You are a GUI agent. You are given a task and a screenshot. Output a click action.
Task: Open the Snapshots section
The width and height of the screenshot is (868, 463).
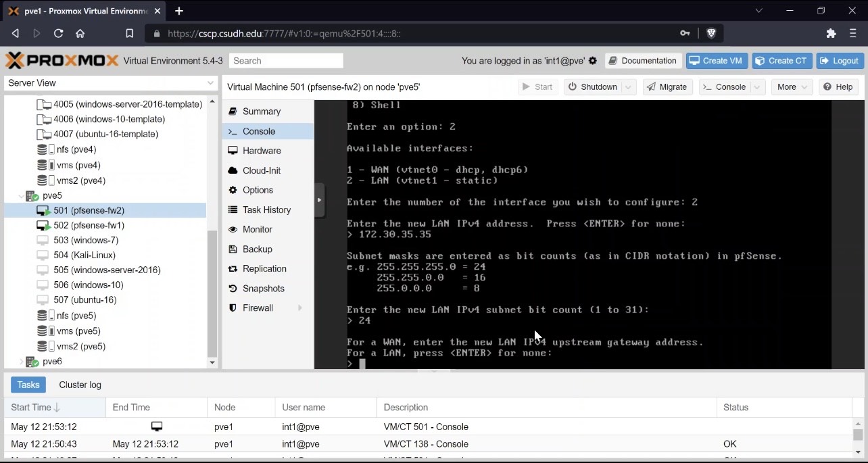[268, 288]
